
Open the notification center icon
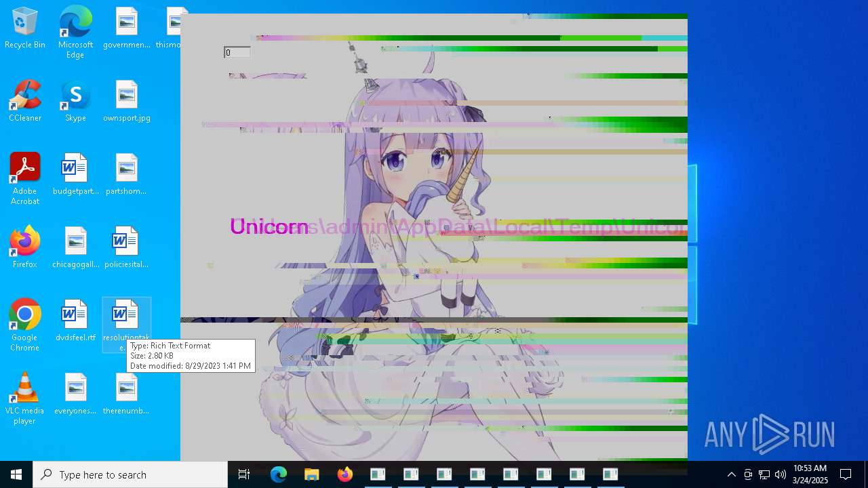pyautogui.click(x=846, y=474)
